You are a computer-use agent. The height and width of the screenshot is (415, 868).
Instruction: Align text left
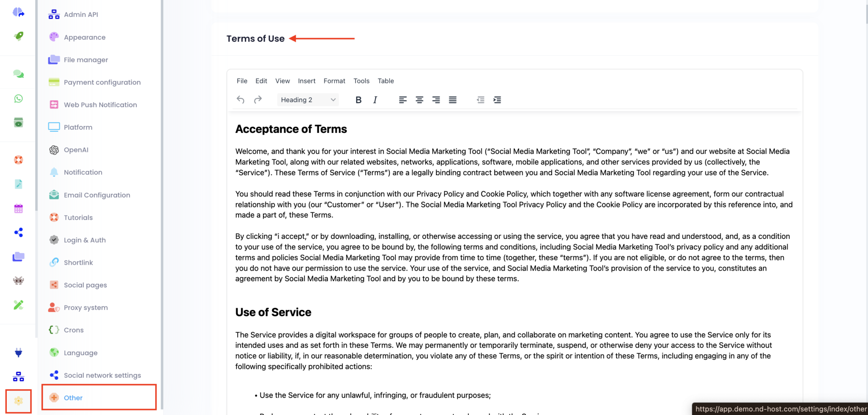403,100
